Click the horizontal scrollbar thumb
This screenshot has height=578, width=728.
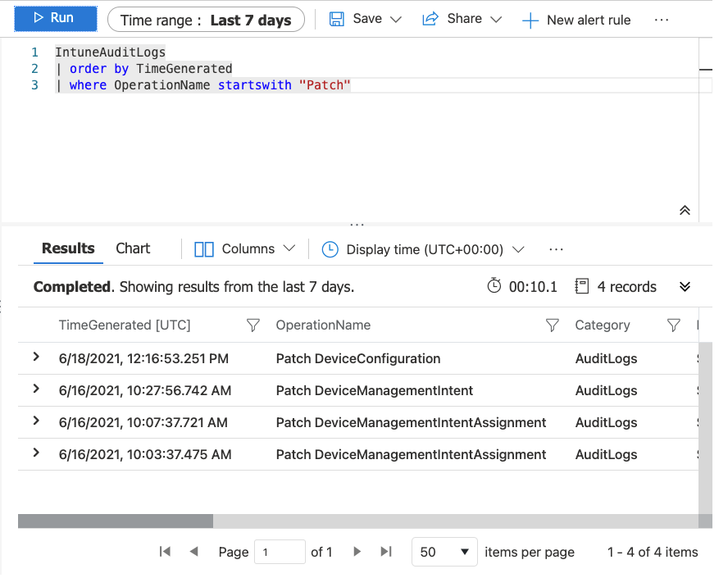pyautogui.click(x=116, y=521)
